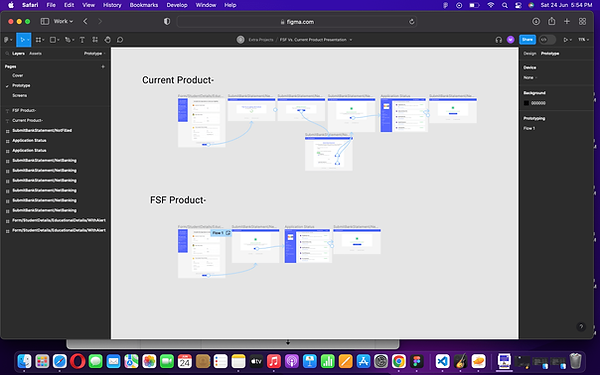This screenshot has width=600, height=375.
Task: Select the Move tool in Figma toolbar
Action: point(23,40)
